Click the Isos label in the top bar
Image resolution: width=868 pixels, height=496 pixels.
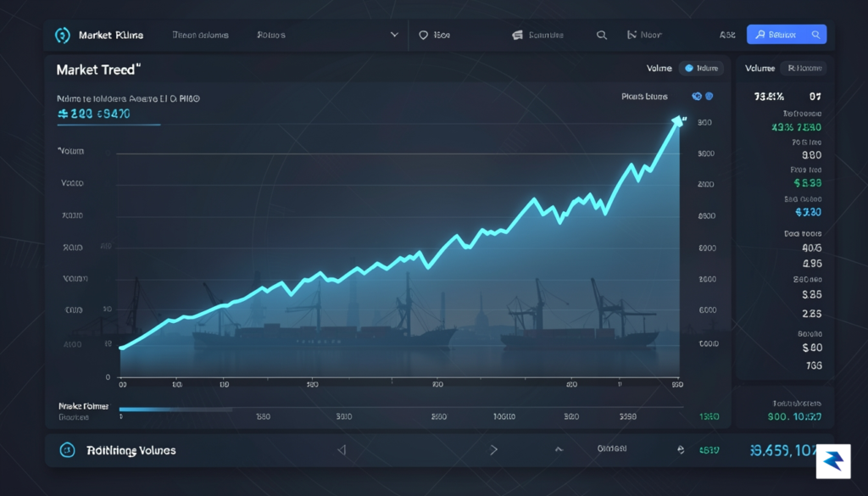(x=442, y=35)
